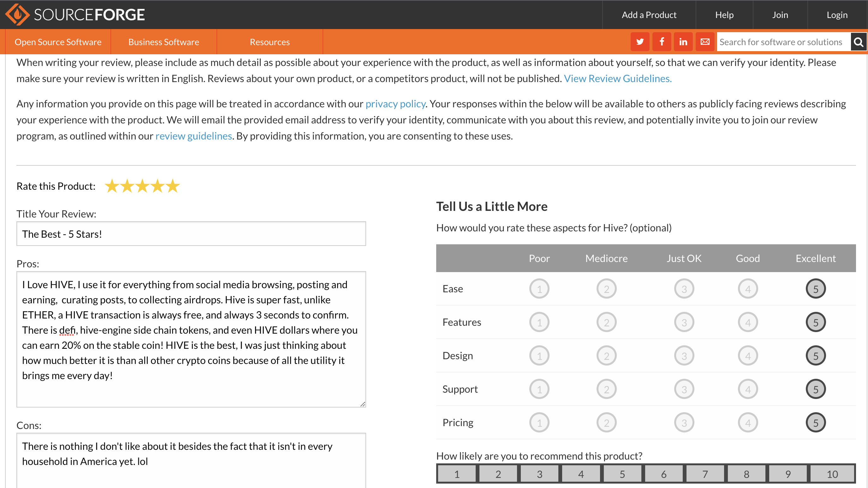
Task: Select the third rating star
Action: coord(143,186)
